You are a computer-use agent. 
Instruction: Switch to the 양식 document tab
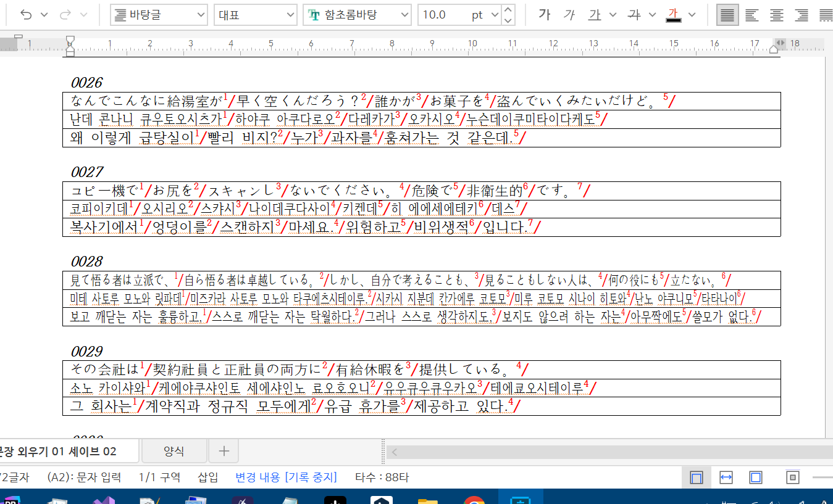click(174, 452)
